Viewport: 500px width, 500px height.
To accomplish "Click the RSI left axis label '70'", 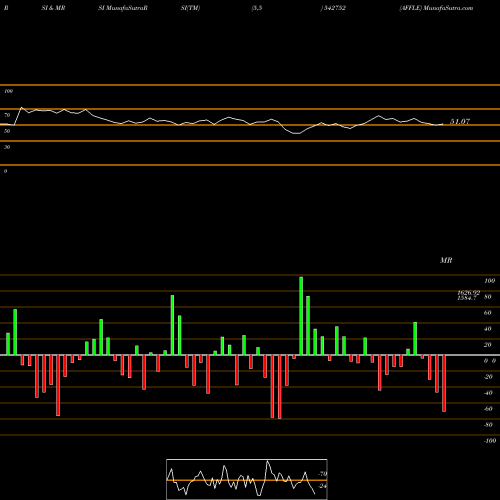I will [x=7, y=115].
